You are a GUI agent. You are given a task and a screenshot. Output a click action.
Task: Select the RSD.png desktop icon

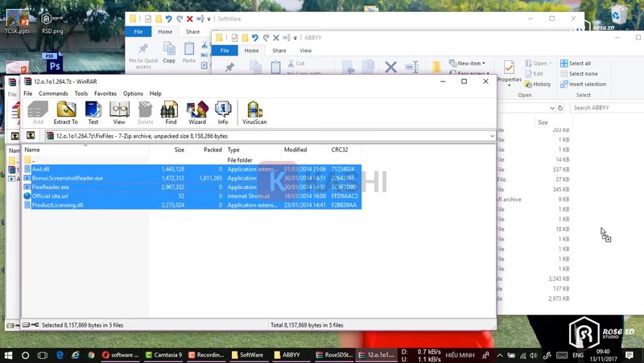pos(52,23)
